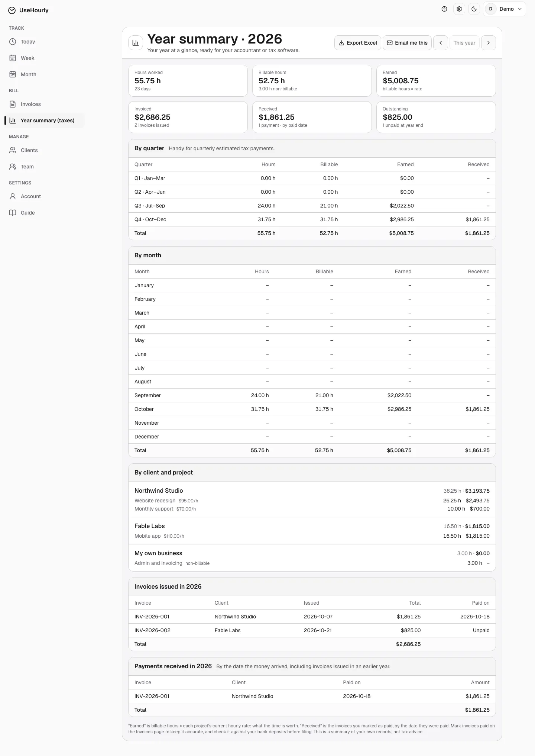
Task: Go to the previous year with left chevron
Action: (x=441, y=43)
